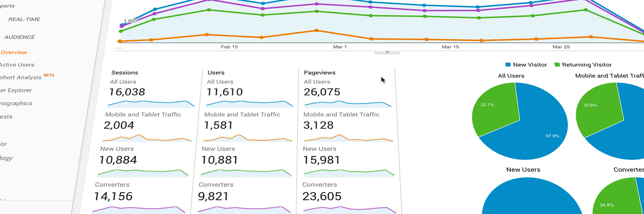
Task: Click the 1,000 y-axis label on chart
Action: [x=130, y=21]
